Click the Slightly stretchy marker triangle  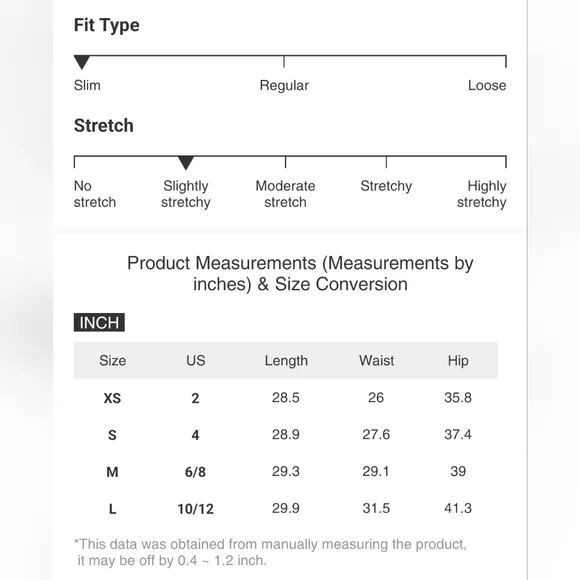[x=186, y=163]
